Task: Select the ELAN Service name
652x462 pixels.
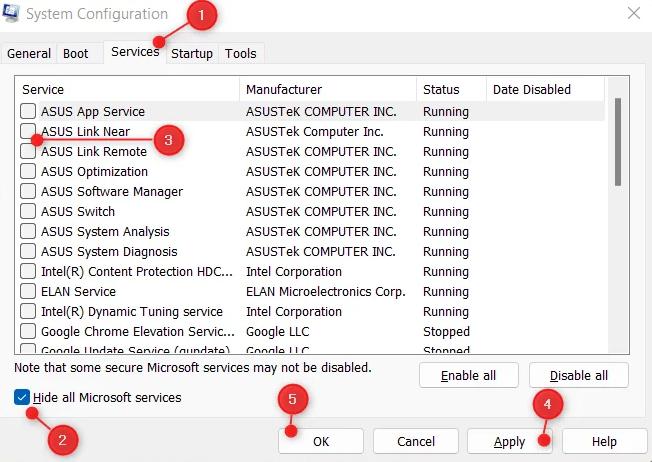Action: click(78, 291)
